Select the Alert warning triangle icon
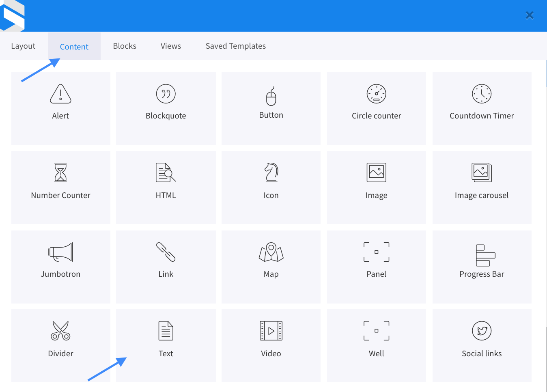Viewport: 547px width, 392px height. coord(60,94)
